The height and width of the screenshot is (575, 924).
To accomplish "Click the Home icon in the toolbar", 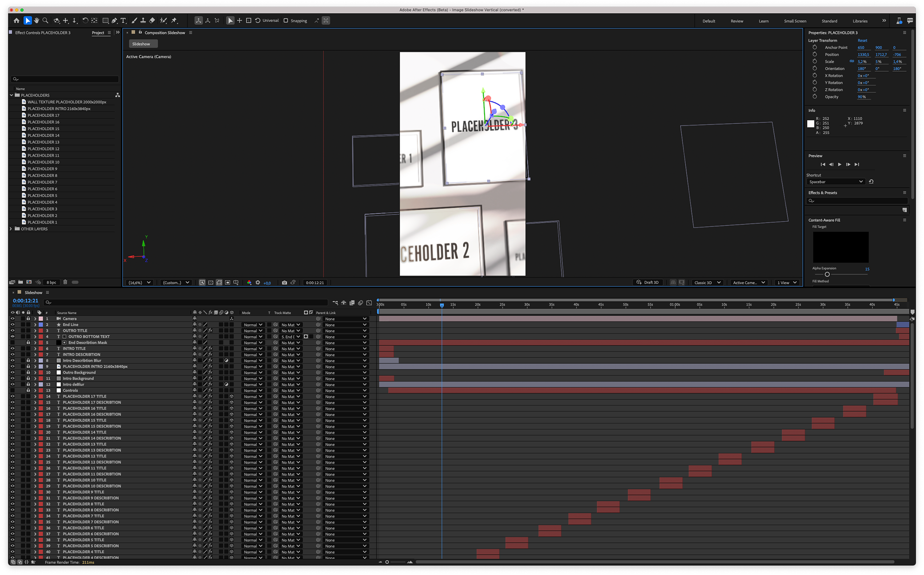I will (x=17, y=21).
